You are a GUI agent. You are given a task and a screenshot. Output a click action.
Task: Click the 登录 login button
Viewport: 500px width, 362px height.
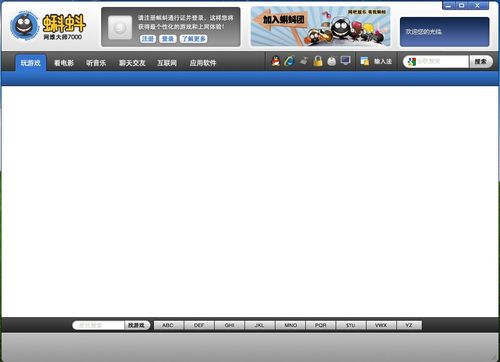point(168,39)
